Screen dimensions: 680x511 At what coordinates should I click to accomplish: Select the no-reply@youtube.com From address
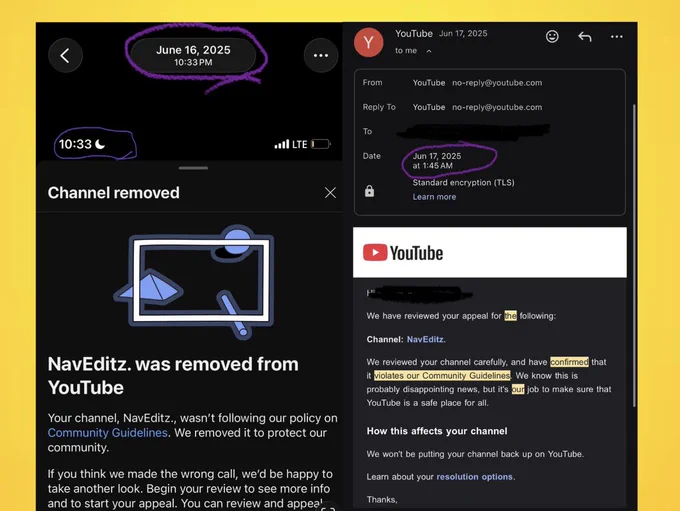tap(497, 83)
